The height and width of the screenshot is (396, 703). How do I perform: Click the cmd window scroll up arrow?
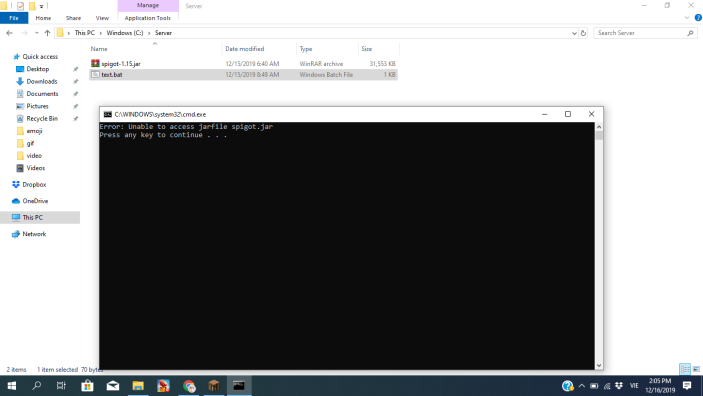point(599,127)
